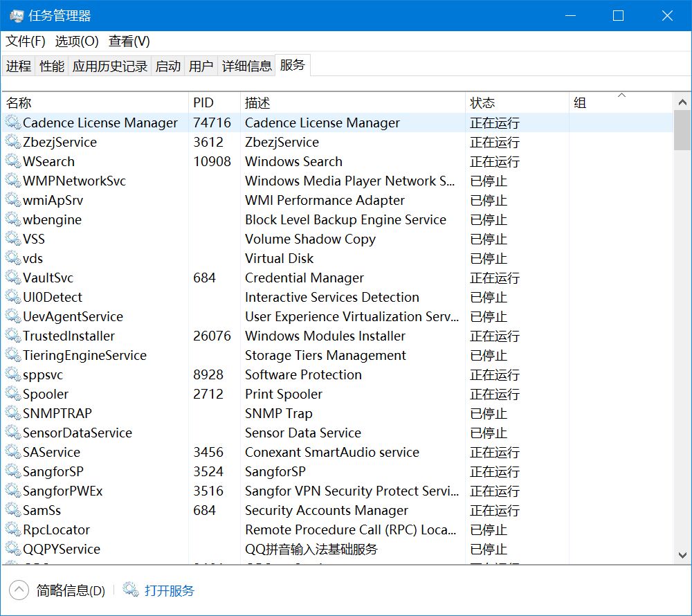The image size is (692, 616).
Task: Click the TrustedInstaller service gear icon
Action: point(12,336)
